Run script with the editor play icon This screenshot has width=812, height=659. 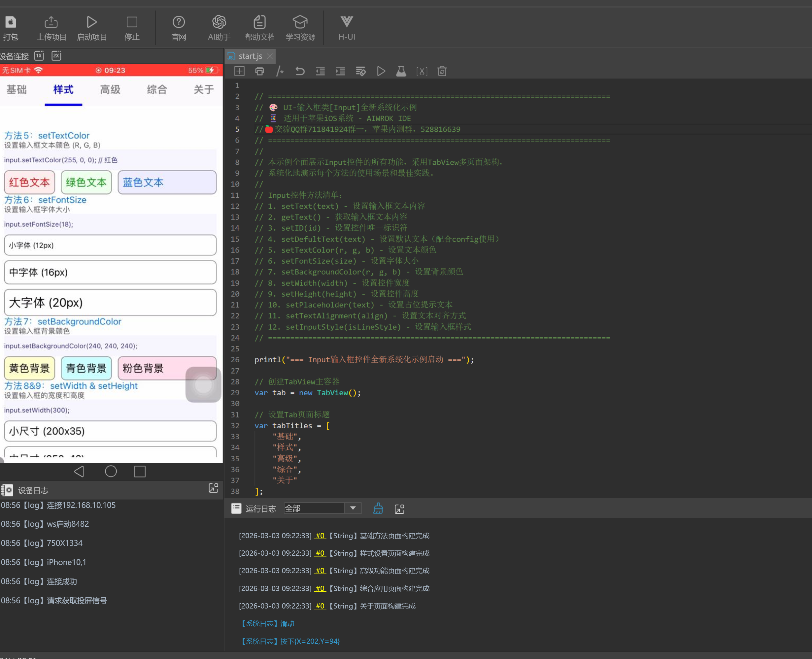[x=381, y=71]
